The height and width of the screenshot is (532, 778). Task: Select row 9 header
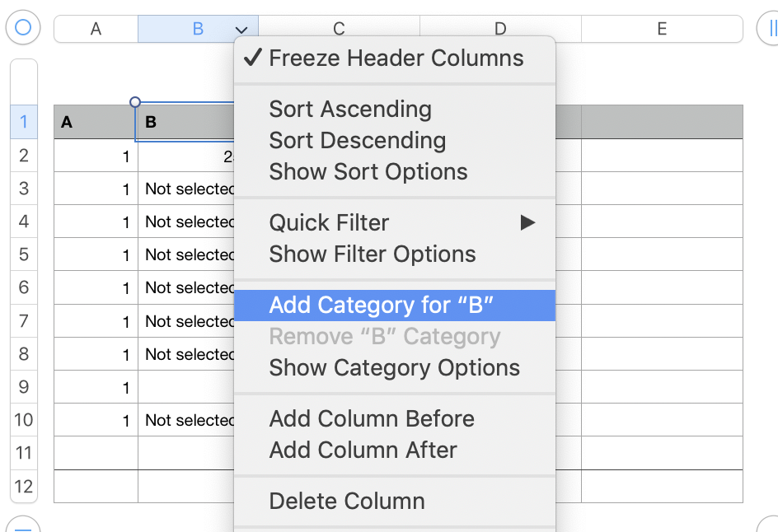[23, 387]
